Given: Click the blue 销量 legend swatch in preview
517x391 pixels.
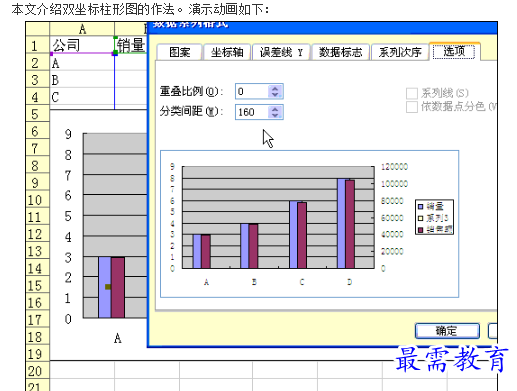Looking at the screenshot, I should (421, 207).
